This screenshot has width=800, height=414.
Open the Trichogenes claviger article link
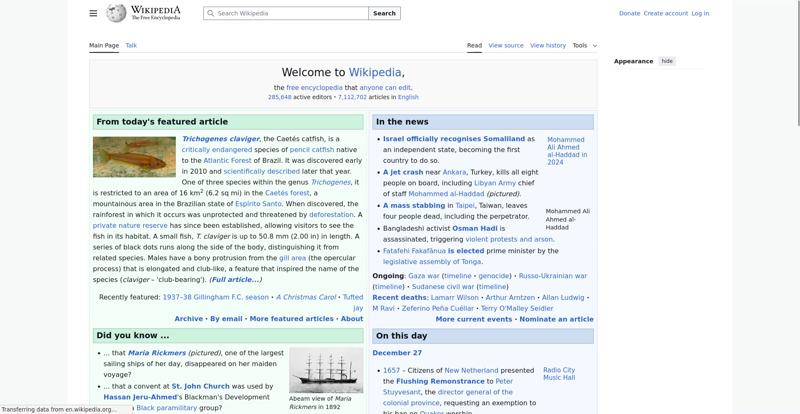220,139
